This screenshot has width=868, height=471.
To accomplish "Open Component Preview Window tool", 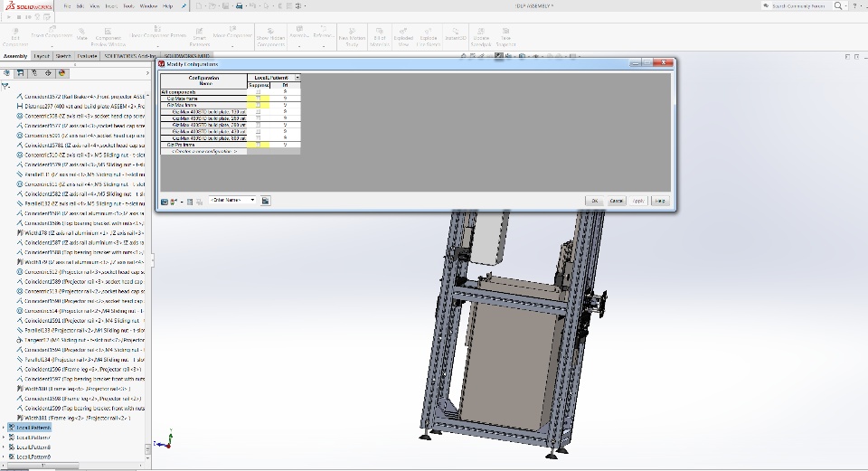I will [108, 38].
